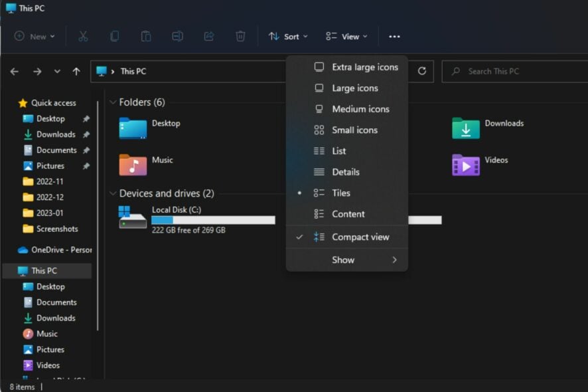Click the Copy icon in toolbar
Viewport: 588px width, 392px height.
[x=114, y=37]
